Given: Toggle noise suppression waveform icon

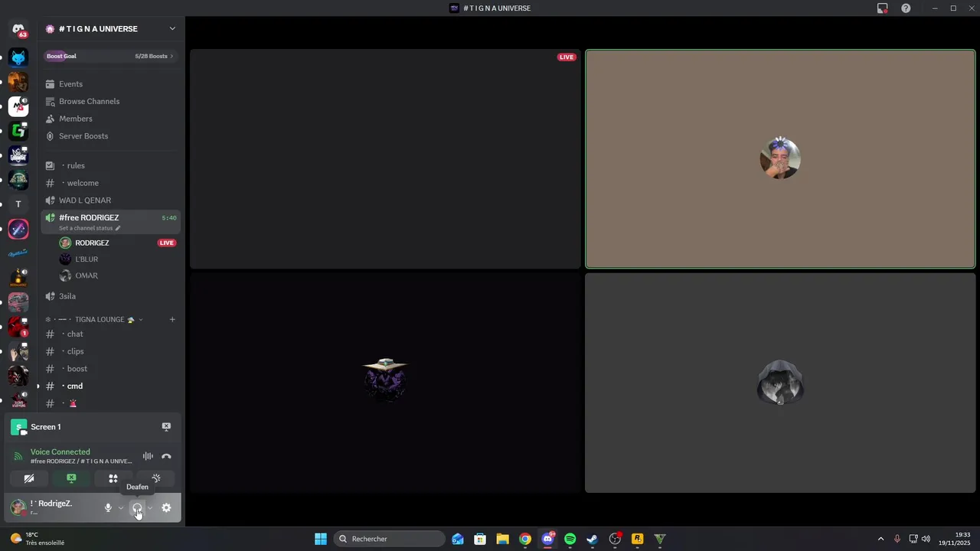Looking at the screenshot, I should (x=148, y=456).
